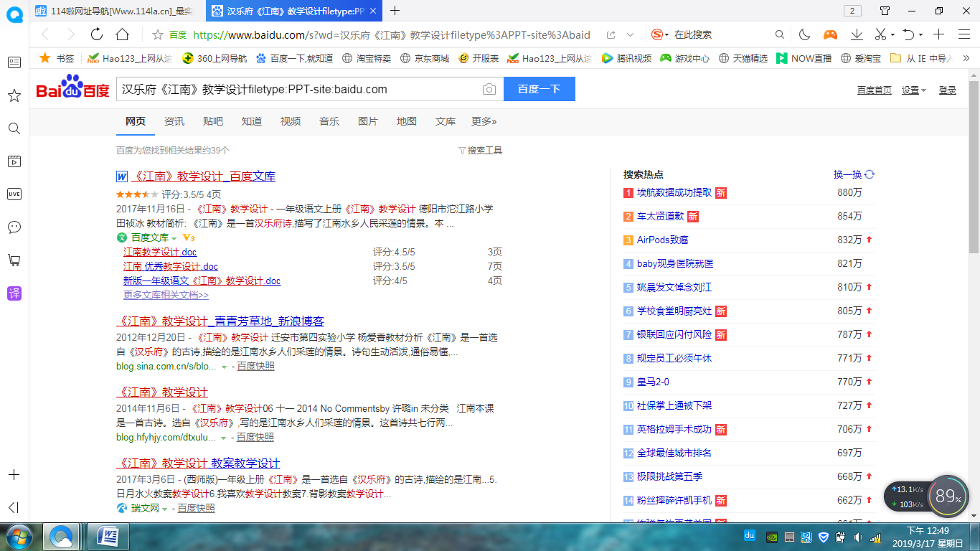
Task: Open the browser hamburger menu
Action: pyautogui.click(x=963, y=34)
